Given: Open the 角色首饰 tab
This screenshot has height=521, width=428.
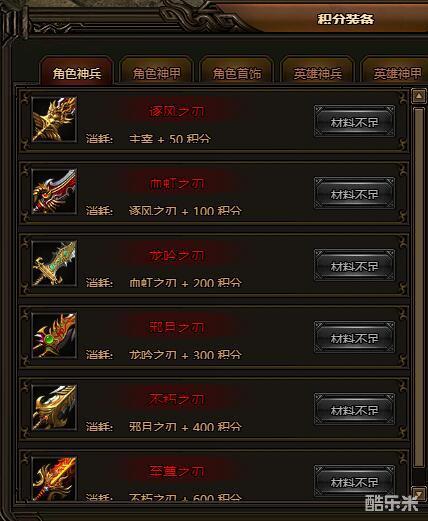Looking at the screenshot, I should [x=237, y=71].
